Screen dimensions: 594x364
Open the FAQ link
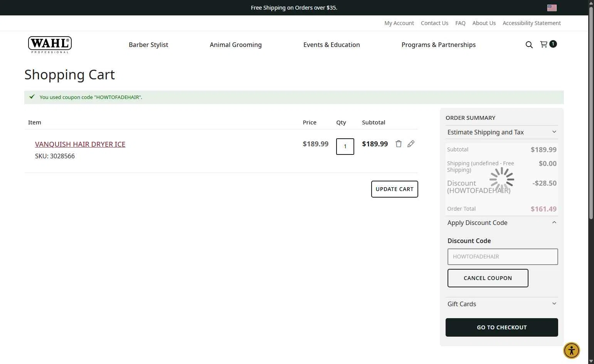[460, 23]
